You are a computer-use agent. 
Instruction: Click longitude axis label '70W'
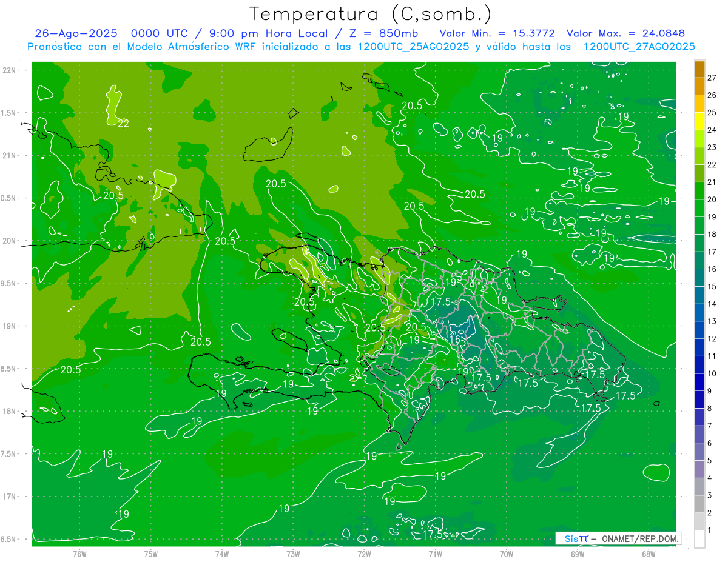[507, 554]
